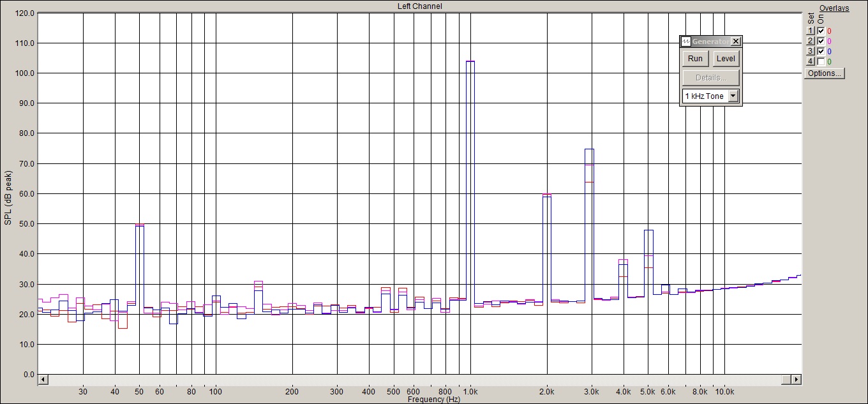Click the horizontal scrollbar track under the plot
Image resolution: width=868 pixels, height=404 pixels.
click(x=415, y=380)
